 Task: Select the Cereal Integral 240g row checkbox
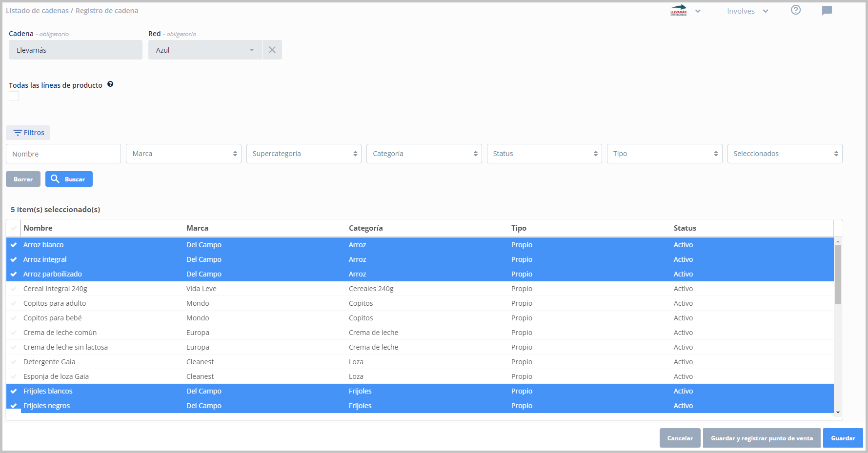(x=14, y=289)
